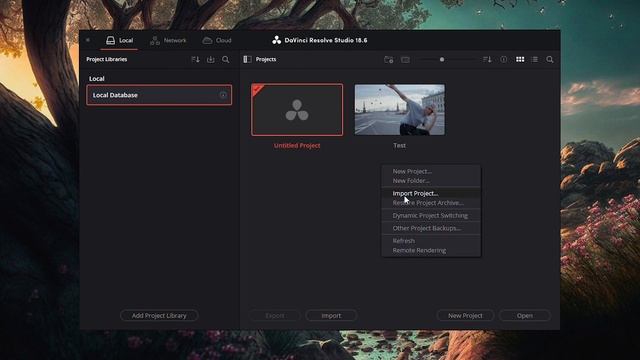Click the Open button
The image size is (640, 360).
525,316
